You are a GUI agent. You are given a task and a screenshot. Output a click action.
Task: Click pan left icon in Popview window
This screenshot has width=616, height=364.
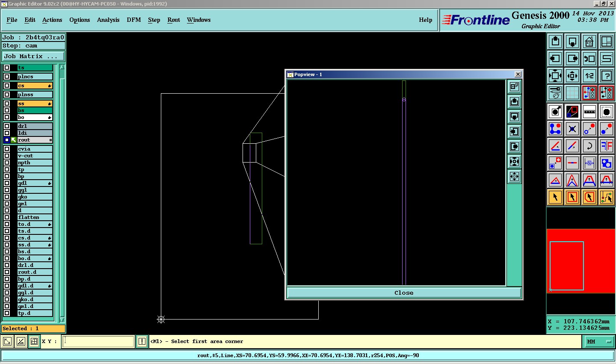click(x=514, y=132)
